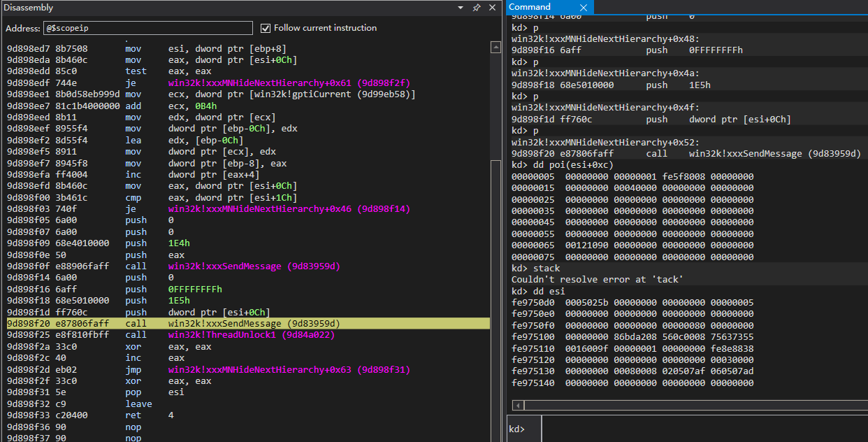
Task: Click the memory dump row at fe975110
Action: click(632, 348)
